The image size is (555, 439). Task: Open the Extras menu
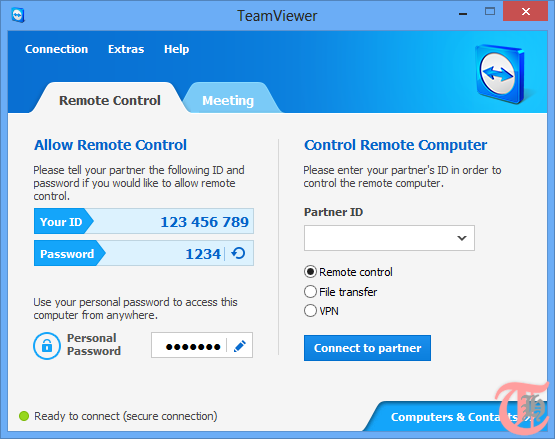[126, 49]
